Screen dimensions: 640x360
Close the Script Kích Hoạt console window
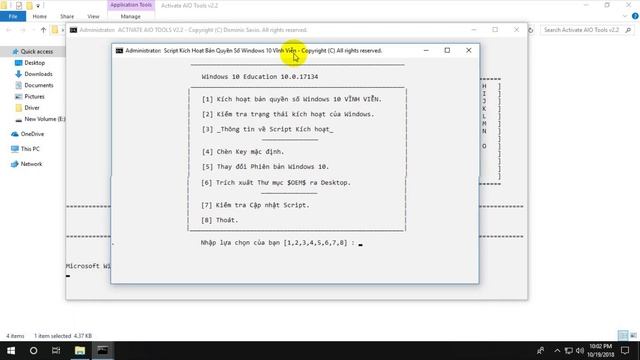click(x=469, y=50)
